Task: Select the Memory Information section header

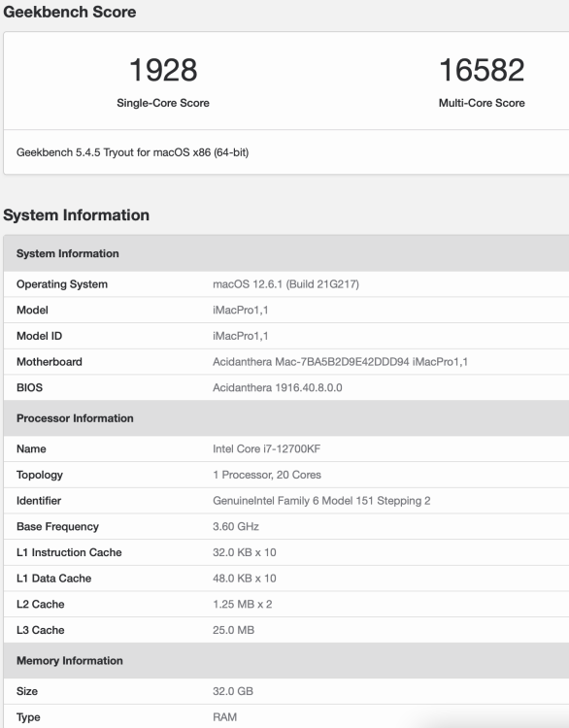Action: 70,661
